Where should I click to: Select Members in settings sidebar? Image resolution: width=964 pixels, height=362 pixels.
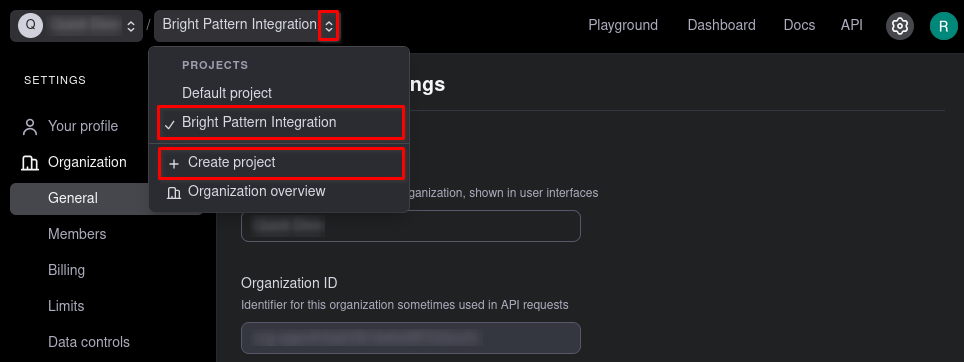[x=77, y=234]
